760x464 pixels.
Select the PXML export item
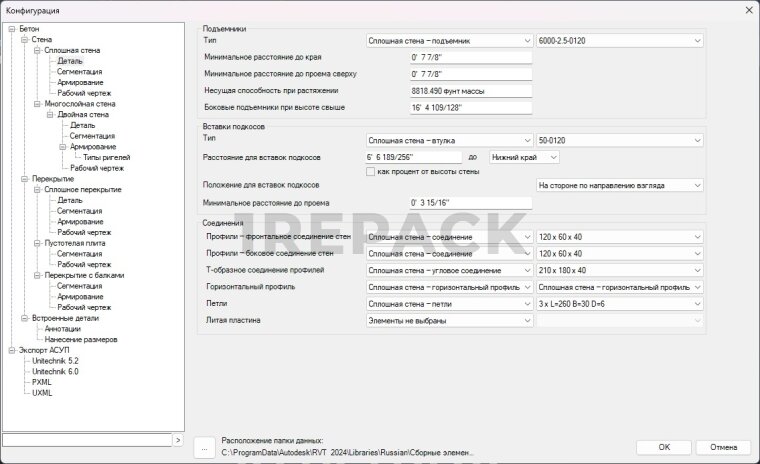pos(42,382)
